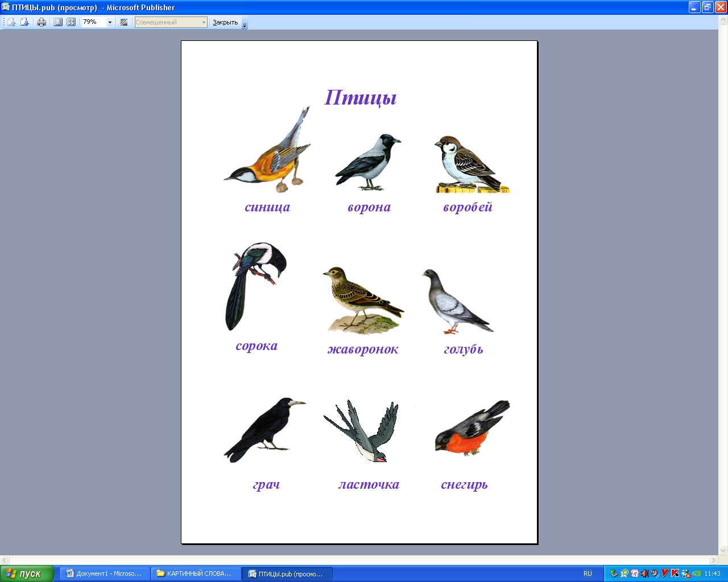Open the 79% zoom dropdown
Image resolution: width=728 pixels, height=582 pixels.
point(110,23)
